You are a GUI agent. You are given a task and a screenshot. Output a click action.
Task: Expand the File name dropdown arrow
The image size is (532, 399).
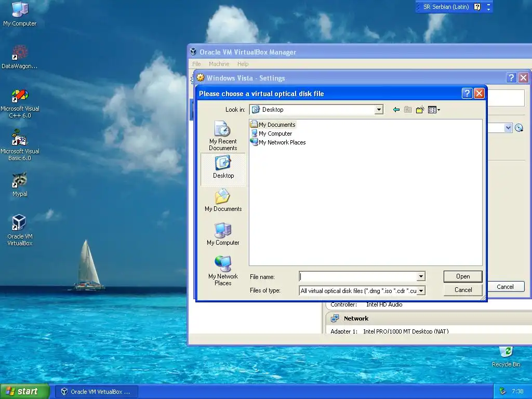[421, 276]
